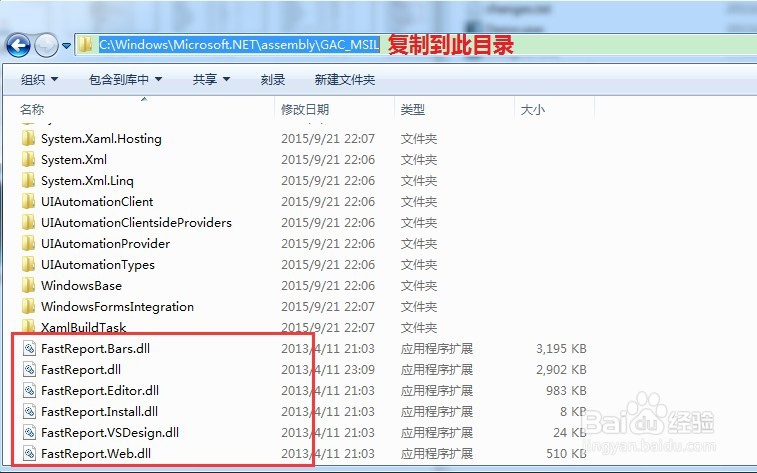The image size is (757, 473).
Task: Click the folder icon in address bar
Action: click(85, 44)
